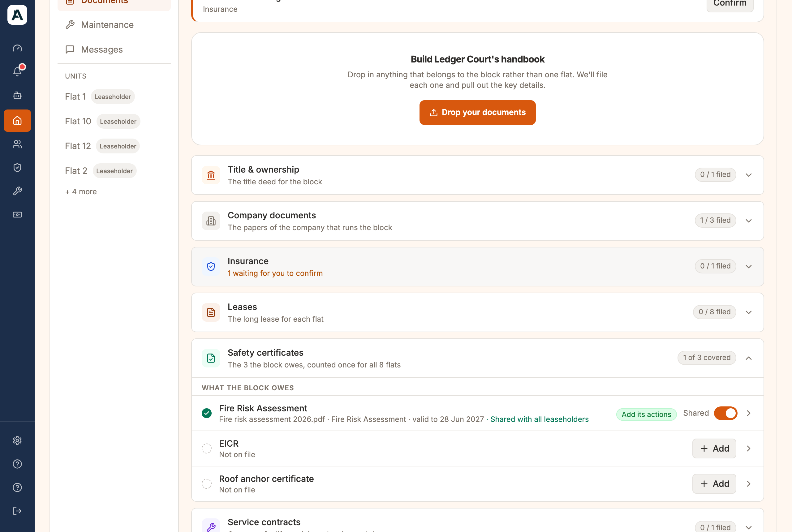The image size is (792, 532).
Task: Select Flat 10 in units list
Action: [x=78, y=122]
